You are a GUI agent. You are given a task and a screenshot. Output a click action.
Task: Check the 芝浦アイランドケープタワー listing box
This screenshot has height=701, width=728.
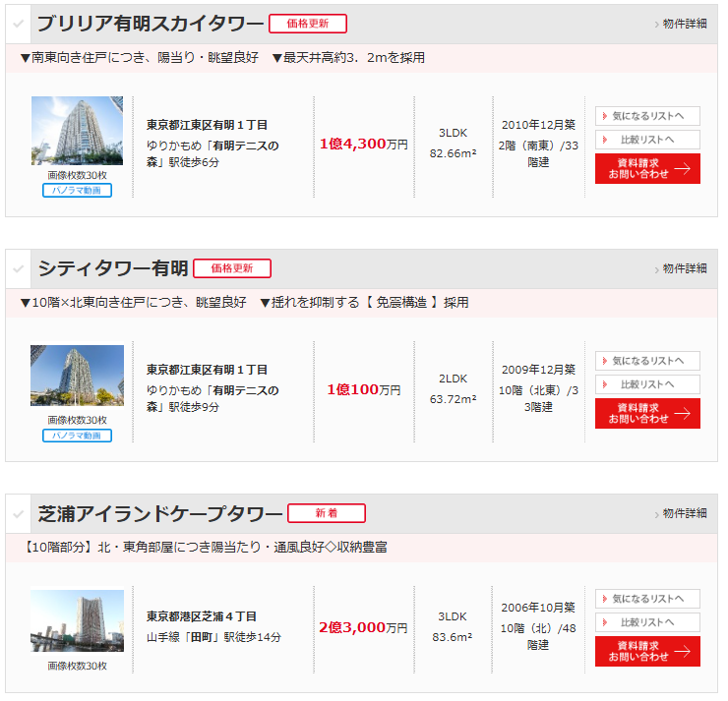(19, 514)
